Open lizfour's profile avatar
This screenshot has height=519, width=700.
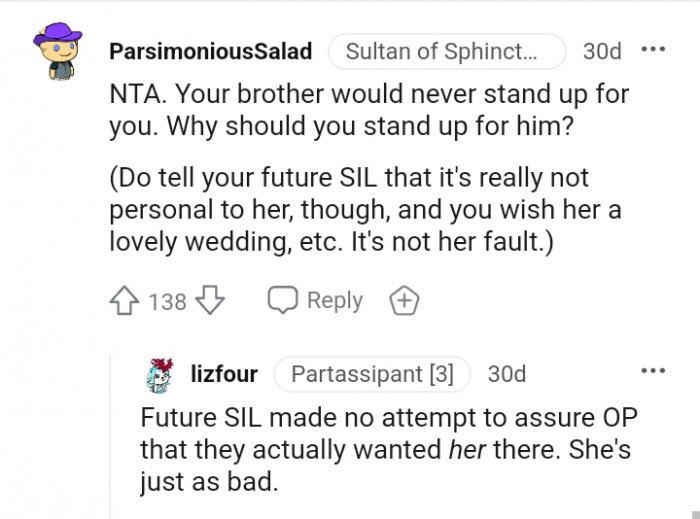coord(160,375)
